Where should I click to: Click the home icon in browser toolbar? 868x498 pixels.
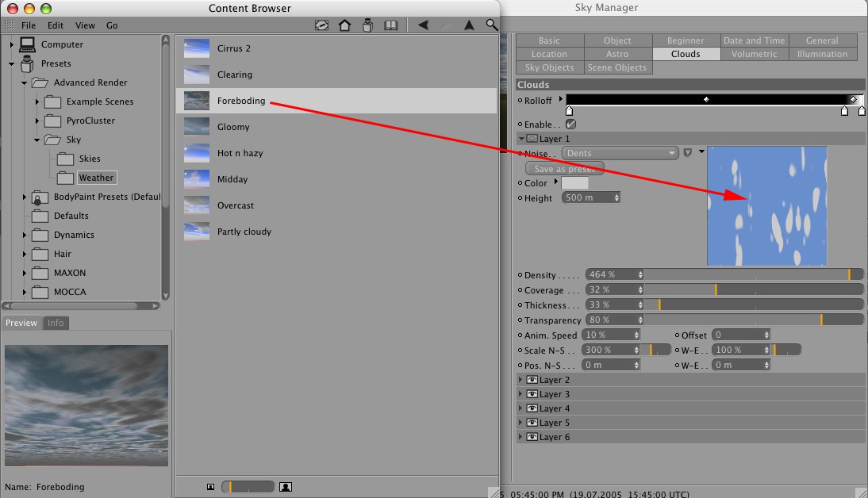(x=345, y=25)
